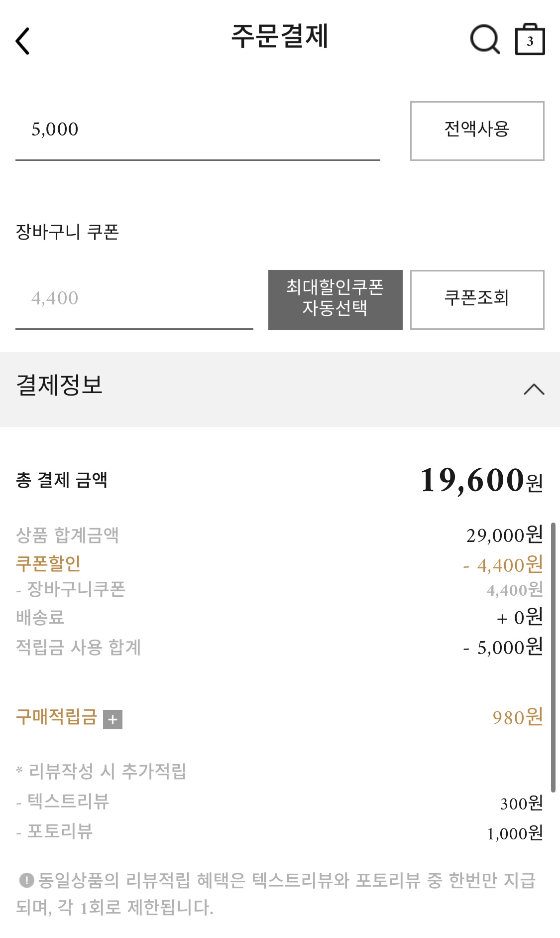Image resolution: width=560 pixels, height=938 pixels.
Task: Open the shopping bag cart icon
Action: coord(530,39)
